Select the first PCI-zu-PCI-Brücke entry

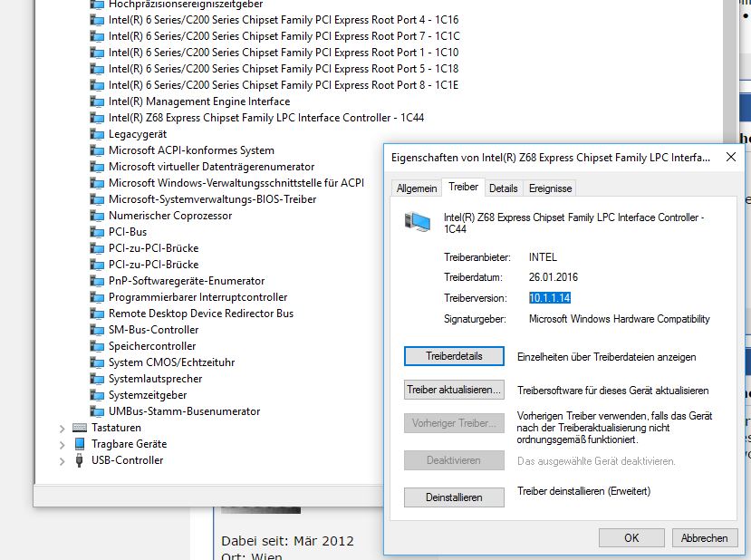153,248
